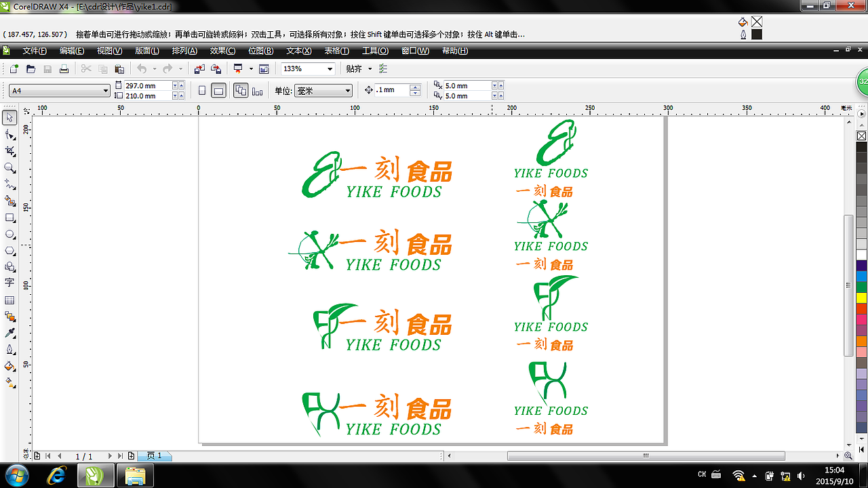Image resolution: width=868 pixels, height=488 pixels.
Task: Select the Outline pen tool
Action: [9, 350]
